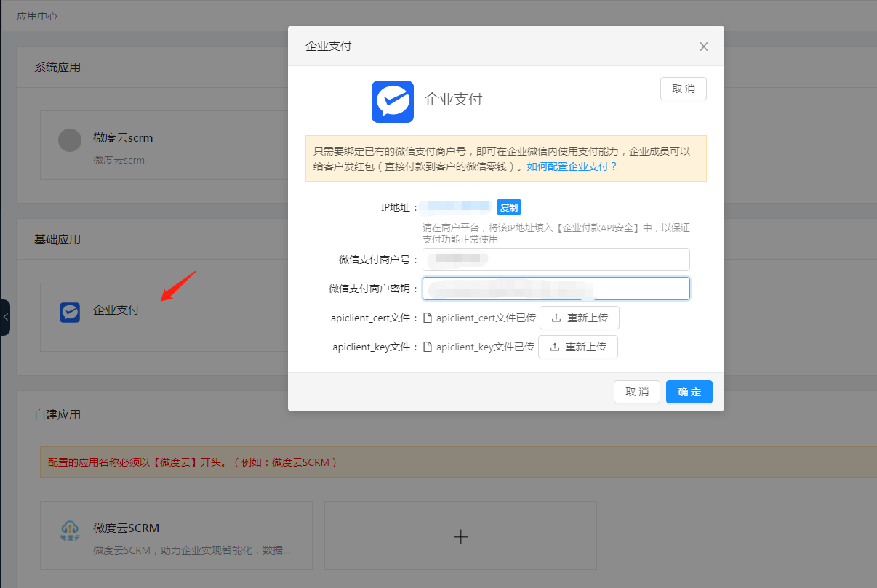
Task: Click the apiclient_key文件已传 status text
Action: [x=485, y=347]
